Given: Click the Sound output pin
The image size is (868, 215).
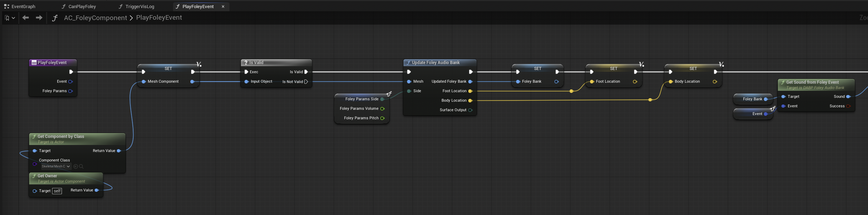Looking at the screenshot, I should pos(848,96).
